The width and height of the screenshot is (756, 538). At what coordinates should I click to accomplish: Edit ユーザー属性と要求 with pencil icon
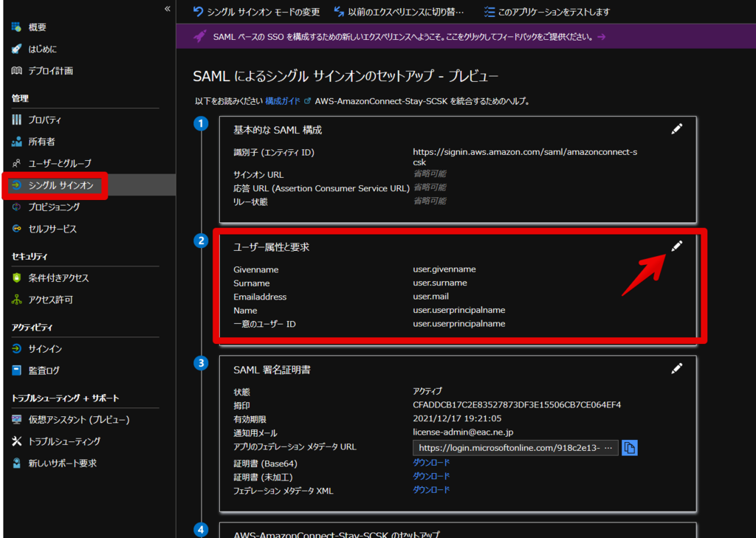(x=677, y=246)
